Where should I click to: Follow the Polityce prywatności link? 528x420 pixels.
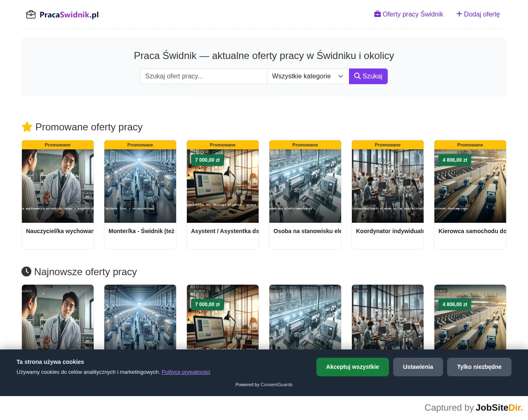pos(186,372)
